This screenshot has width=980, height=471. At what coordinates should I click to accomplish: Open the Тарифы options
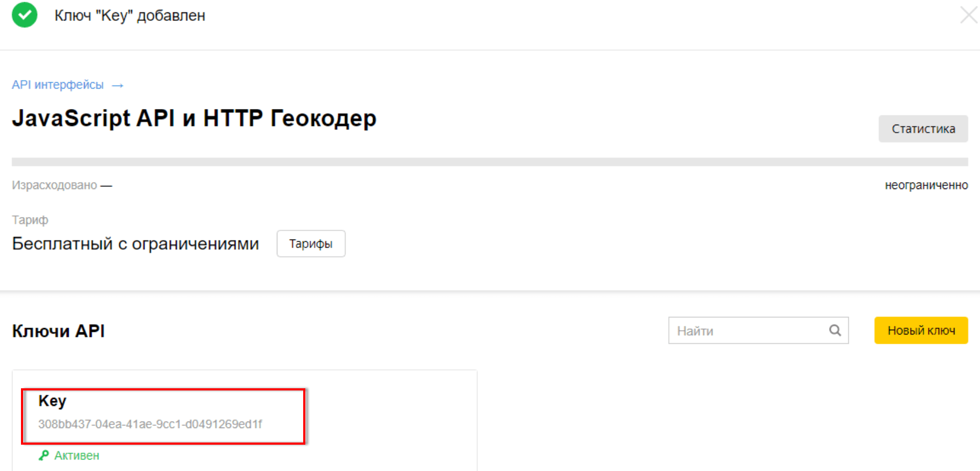pos(311,244)
